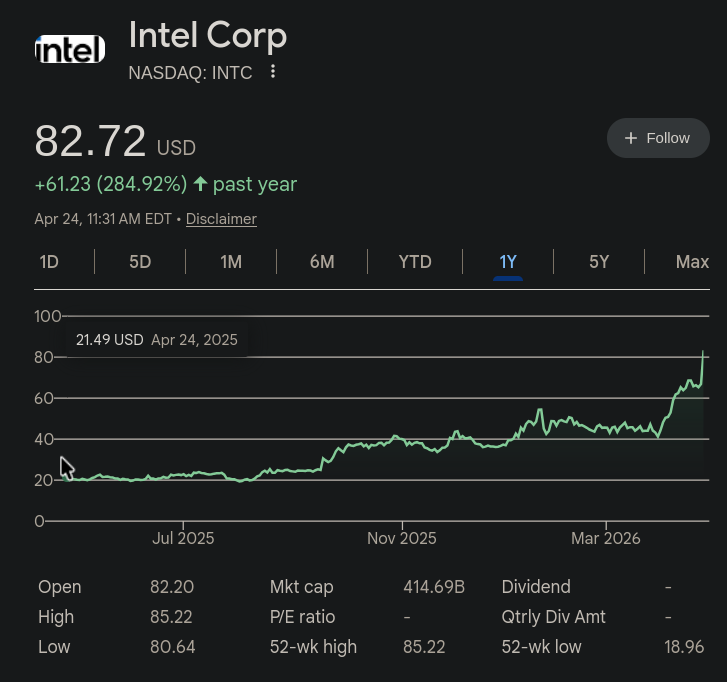The height and width of the screenshot is (682, 727).
Task: Follow Intel Corp stock
Action: tap(658, 138)
